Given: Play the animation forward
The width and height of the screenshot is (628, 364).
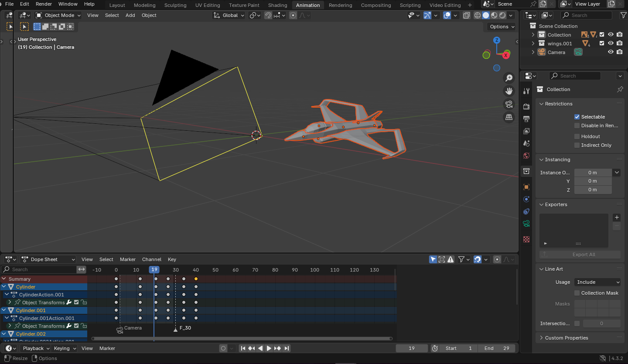Looking at the screenshot, I should 269,348.
